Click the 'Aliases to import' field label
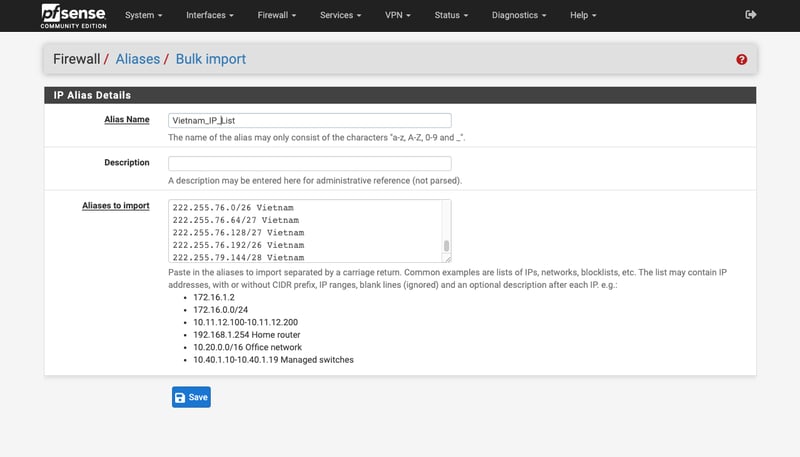Image resolution: width=800 pixels, height=457 pixels. [x=115, y=206]
